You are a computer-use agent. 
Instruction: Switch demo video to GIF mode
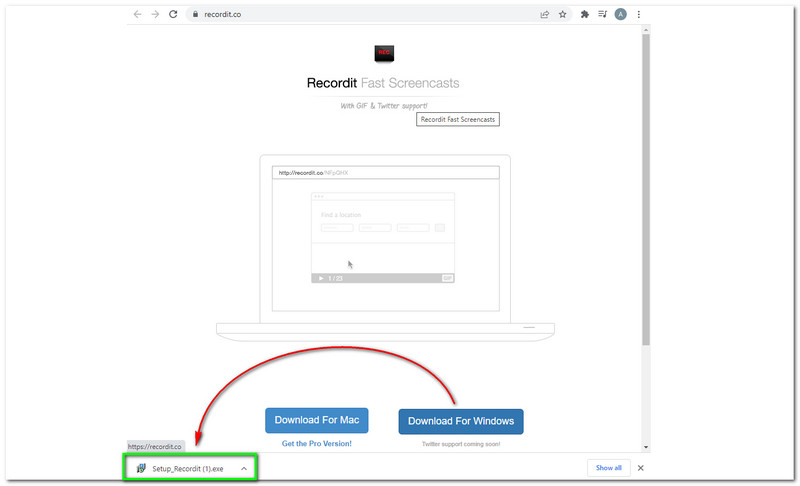(x=447, y=278)
